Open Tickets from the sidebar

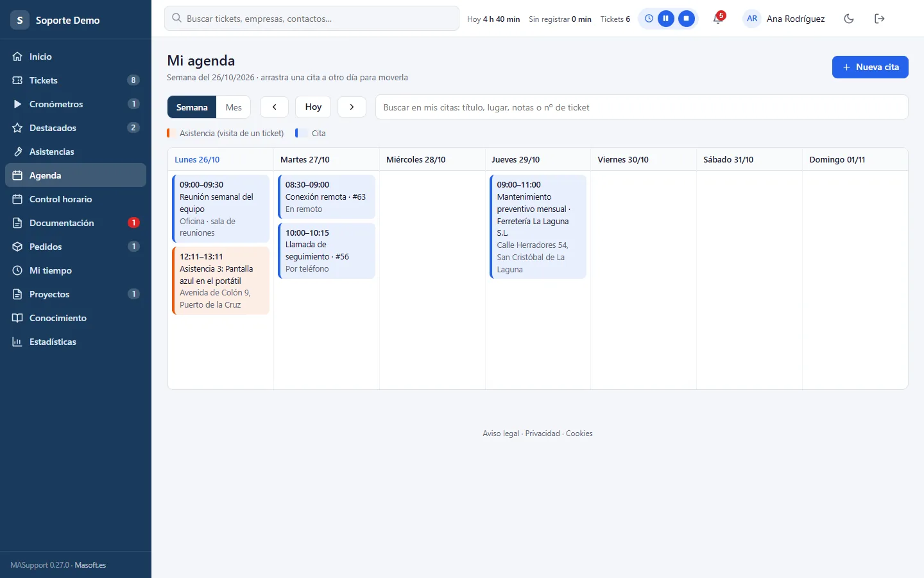coord(76,80)
